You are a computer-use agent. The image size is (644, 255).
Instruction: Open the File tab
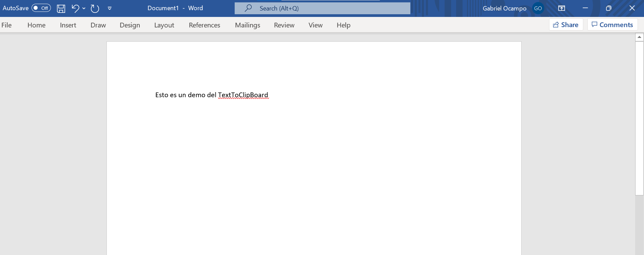point(6,25)
